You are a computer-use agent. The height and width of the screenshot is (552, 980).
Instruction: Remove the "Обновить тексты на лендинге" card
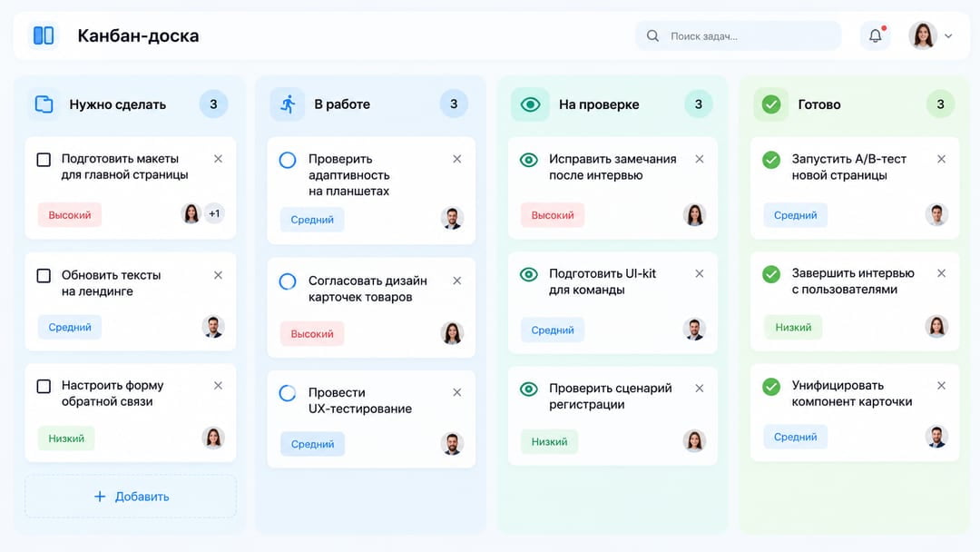[218, 275]
